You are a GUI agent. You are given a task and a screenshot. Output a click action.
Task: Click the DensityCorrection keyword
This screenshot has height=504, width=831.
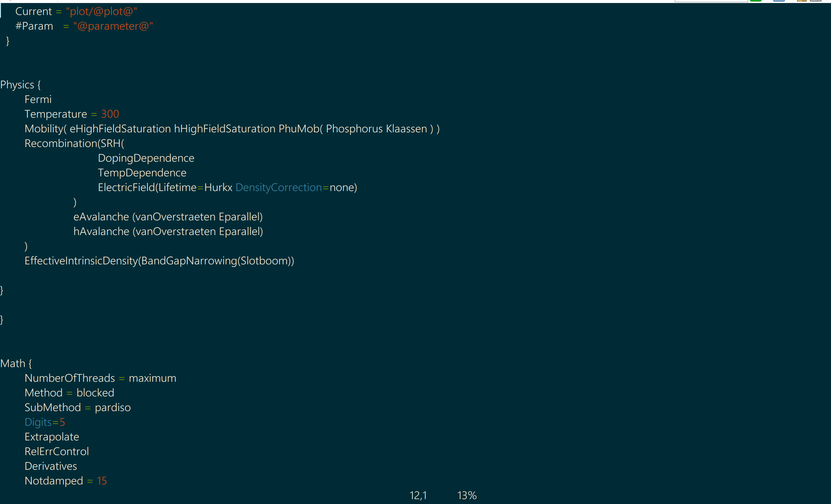[x=279, y=187]
